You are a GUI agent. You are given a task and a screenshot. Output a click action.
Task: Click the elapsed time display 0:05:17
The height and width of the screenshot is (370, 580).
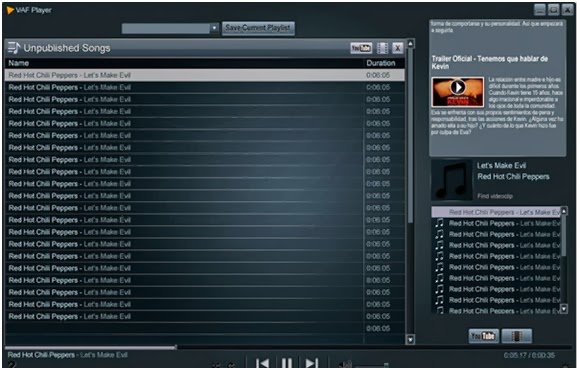point(515,355)
